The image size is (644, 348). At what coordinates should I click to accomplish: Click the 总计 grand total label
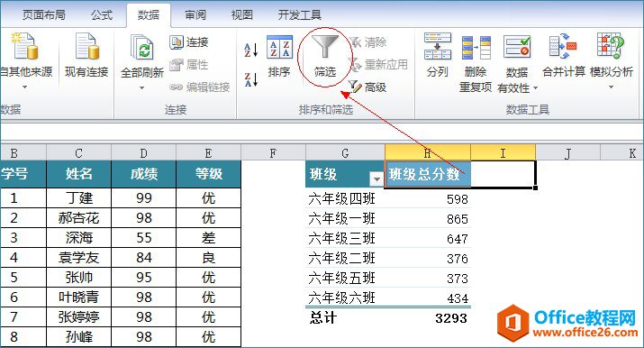click(x=323, y=318)
